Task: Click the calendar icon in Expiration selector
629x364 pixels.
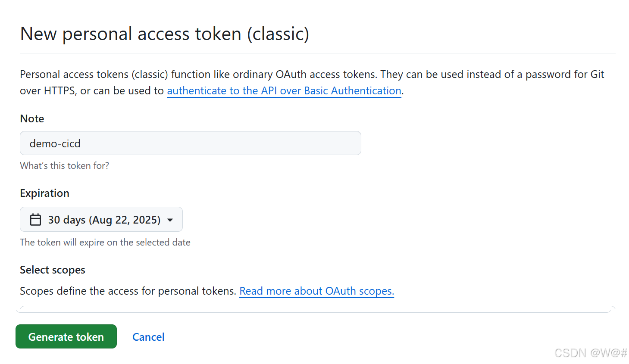Action: 35,220
